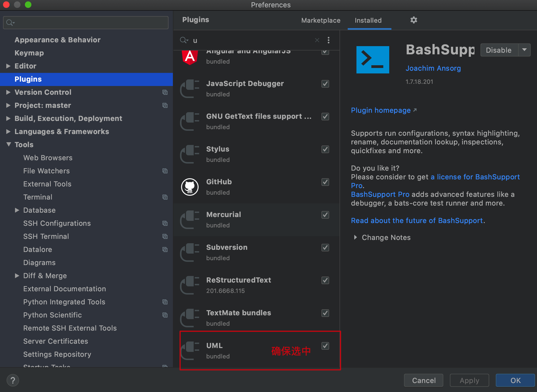Click project-level icon beside SSH Configurations
Image resolution: width=537 pixels, height=392 pixels.
(165, 223)
